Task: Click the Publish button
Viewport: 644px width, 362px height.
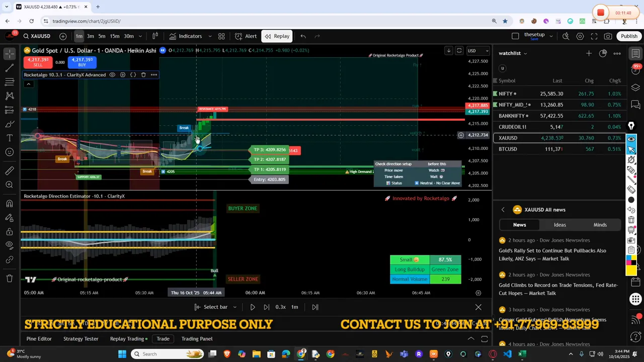Action: coord(629,36)
